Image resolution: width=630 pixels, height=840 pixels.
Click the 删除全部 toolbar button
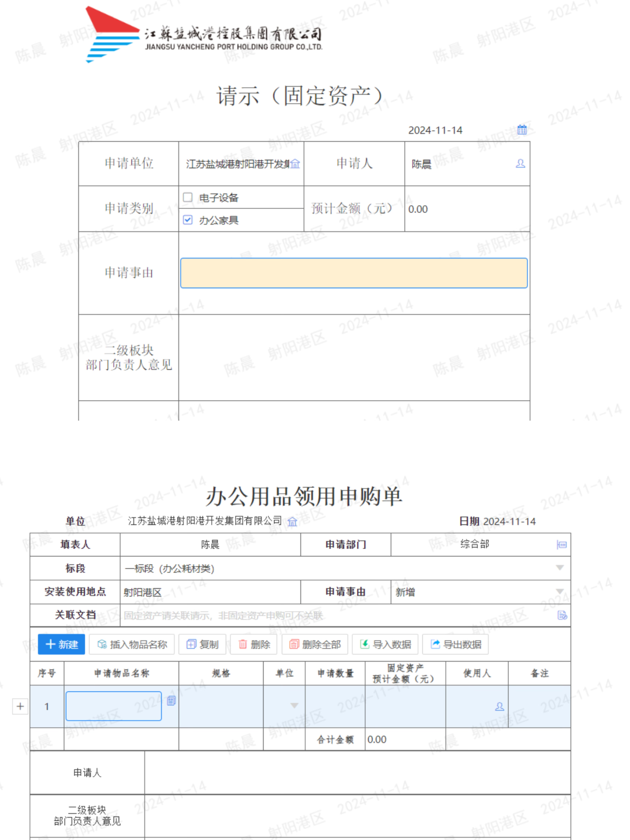pos(315,645)
